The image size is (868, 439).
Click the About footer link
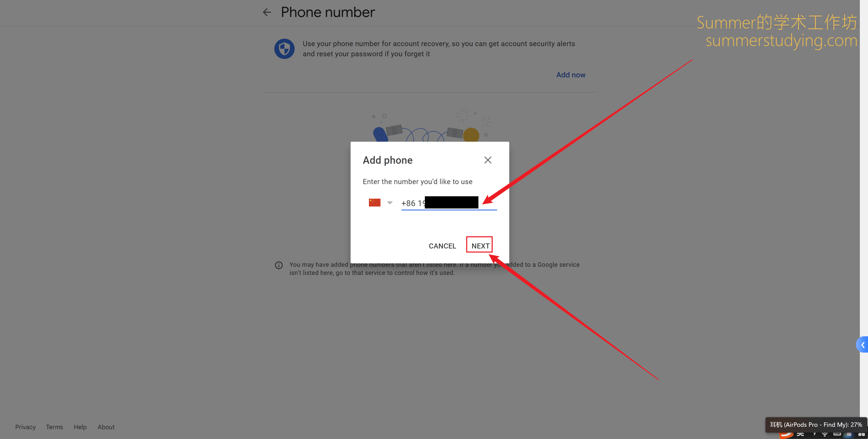tap(106, 427)
